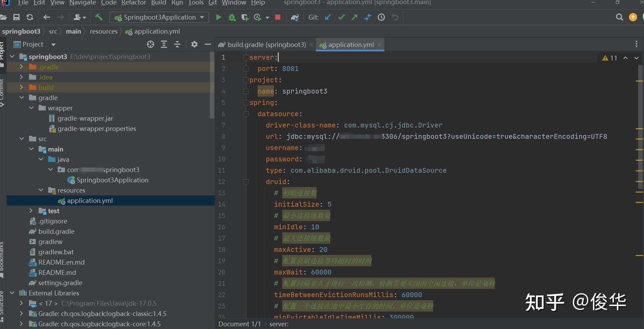The height and width of the screenshot is (329, 644).
Task: Click the project tree vertical scrollbar
Action: coord(212,85)
